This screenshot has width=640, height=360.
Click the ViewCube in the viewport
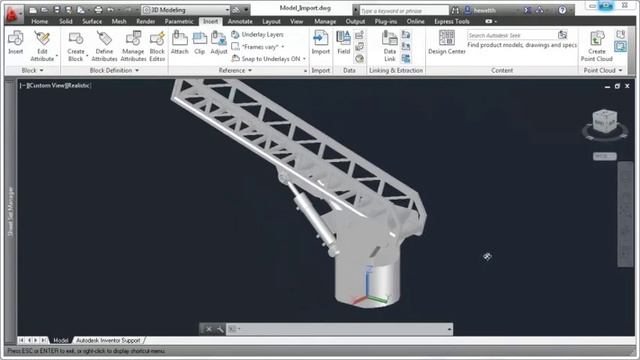[x=604, y=121]
